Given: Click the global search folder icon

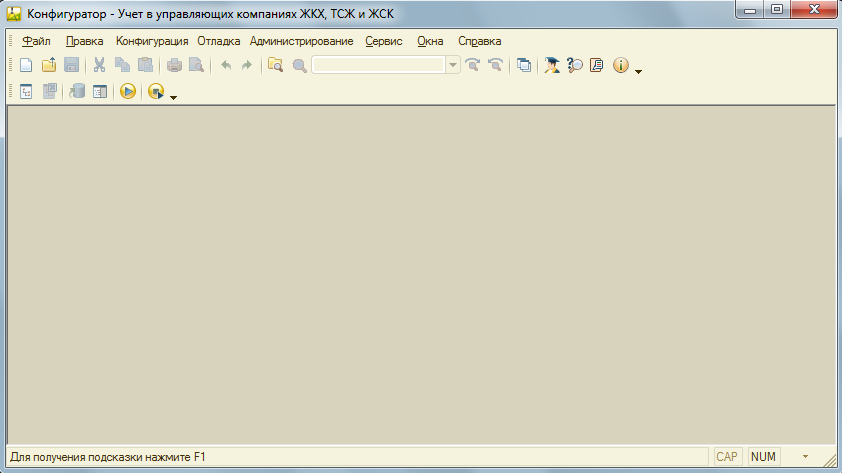Looking at the screenshot, I should point(276,66).
